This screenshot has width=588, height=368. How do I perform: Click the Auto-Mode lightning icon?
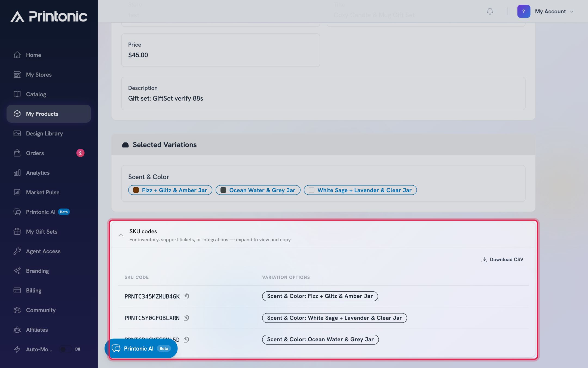coord(17,349)
